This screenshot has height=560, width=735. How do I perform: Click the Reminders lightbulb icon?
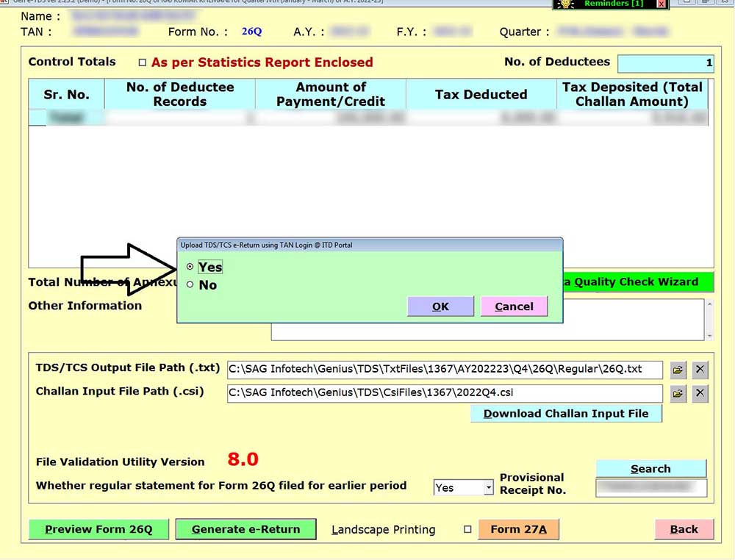565,4
